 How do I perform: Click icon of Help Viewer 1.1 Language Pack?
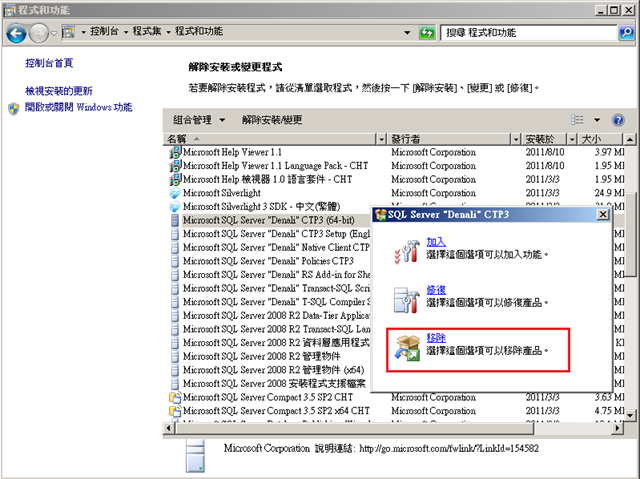(175, 166)
